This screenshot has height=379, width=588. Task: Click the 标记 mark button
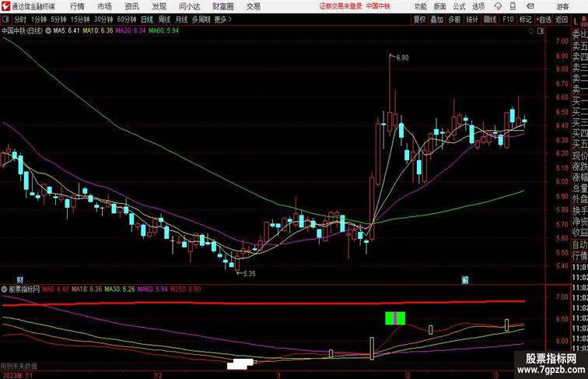525,19
